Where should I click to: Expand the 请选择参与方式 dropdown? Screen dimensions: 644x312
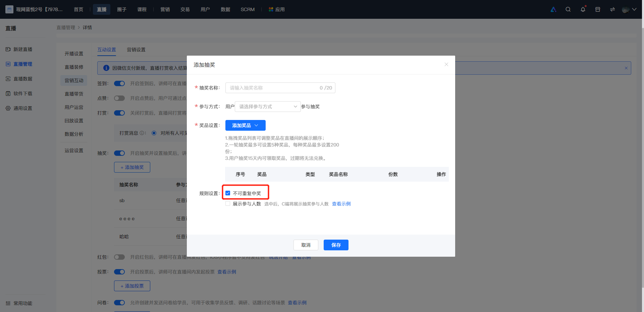(268, 107)
